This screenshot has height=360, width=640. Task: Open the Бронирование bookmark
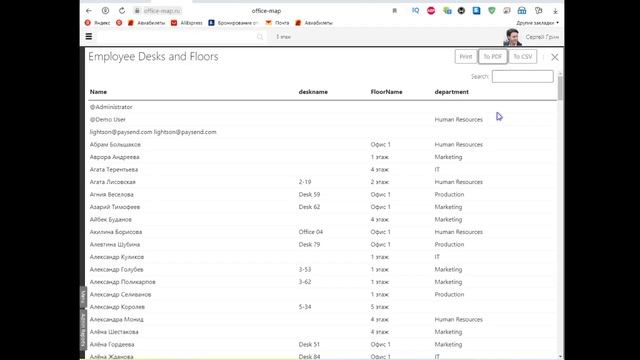(x=233, y=23)
